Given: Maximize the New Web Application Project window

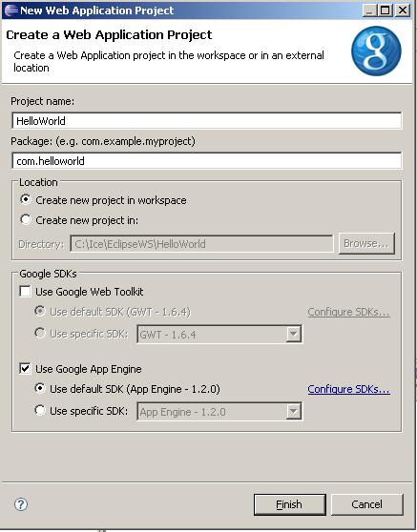Looking at the screenshot, I should (386, 10).
